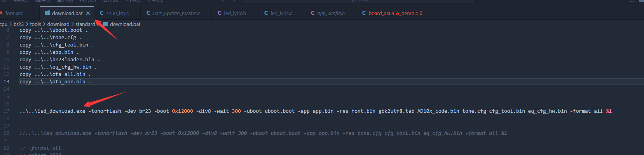Viewport: 644px width, 155px height.
Task: Click the -tonorflash option on line 17
Action: tap(105, 111)
